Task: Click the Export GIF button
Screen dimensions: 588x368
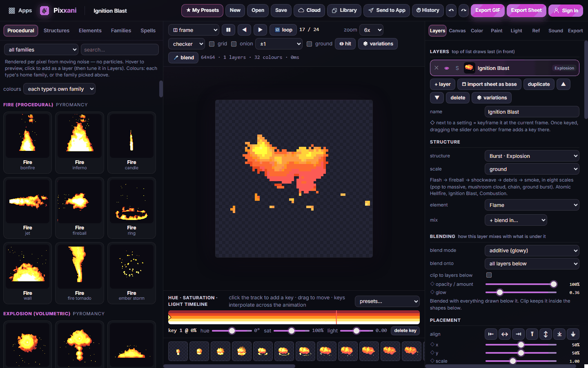Action: (x=488, y=11)
